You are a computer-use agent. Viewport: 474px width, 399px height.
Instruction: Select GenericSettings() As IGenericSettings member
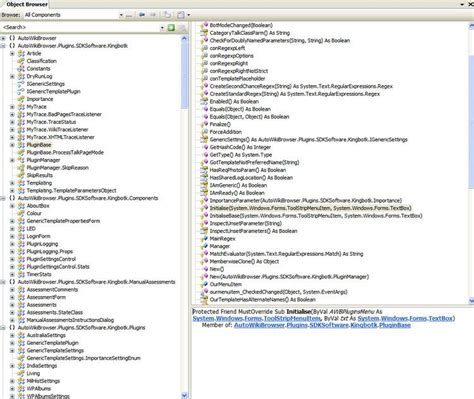point(308,139)
